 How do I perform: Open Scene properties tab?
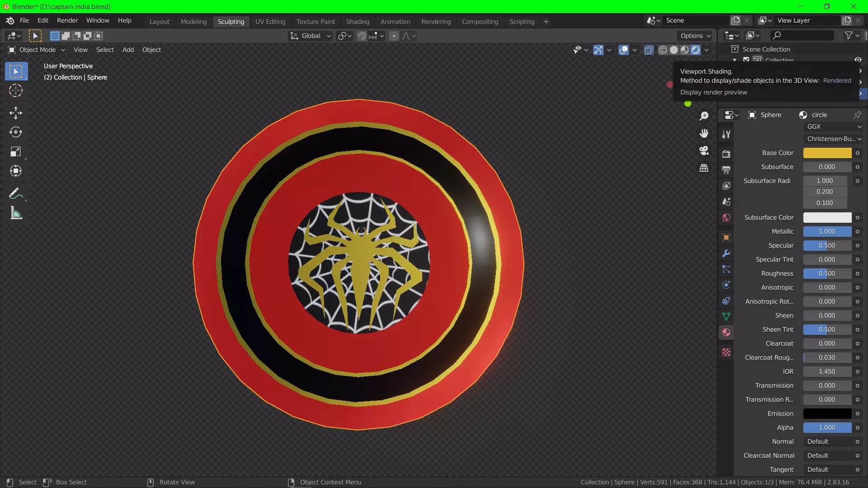click(x=726, y=202)
